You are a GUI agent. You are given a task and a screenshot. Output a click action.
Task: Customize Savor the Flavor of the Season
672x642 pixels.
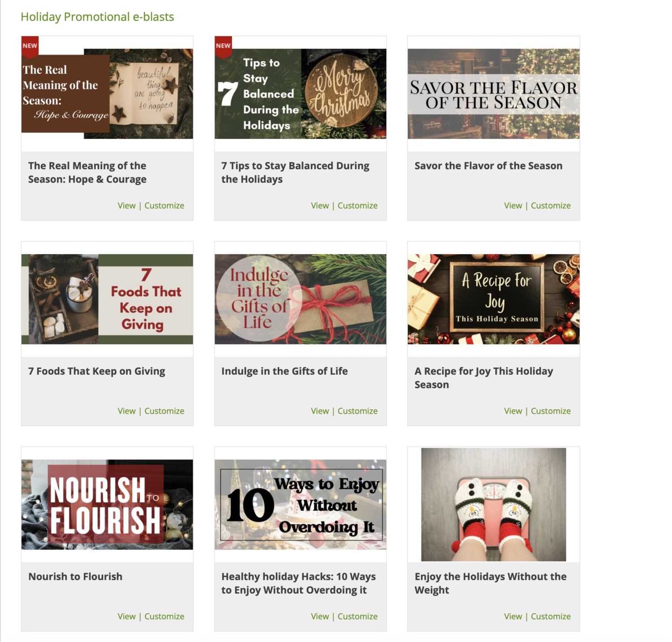(551, 205)
